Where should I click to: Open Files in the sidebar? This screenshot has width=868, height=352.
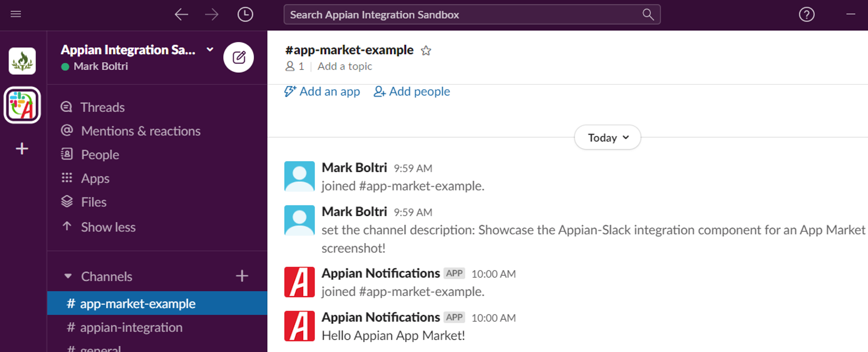pos(94,202)
